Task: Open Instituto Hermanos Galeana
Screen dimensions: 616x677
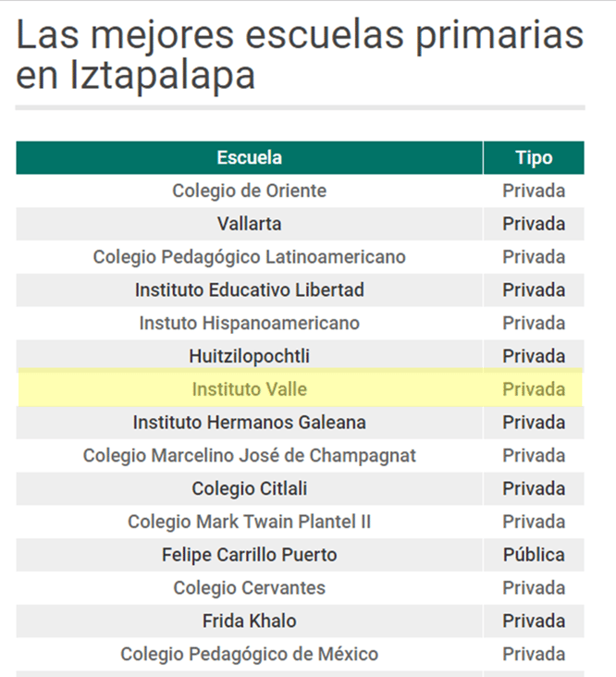Action: point(249,422)
